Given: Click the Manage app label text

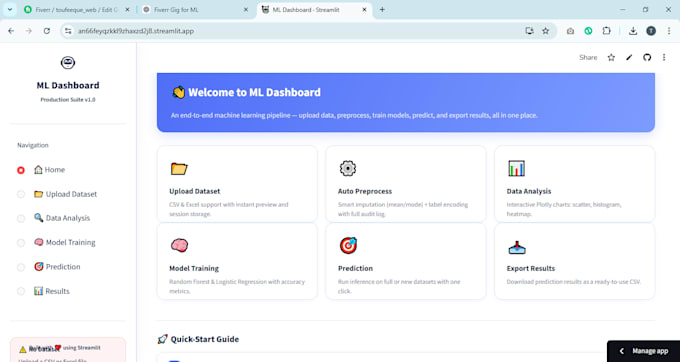Looking at the screenshot, I should tap(650, 351).
